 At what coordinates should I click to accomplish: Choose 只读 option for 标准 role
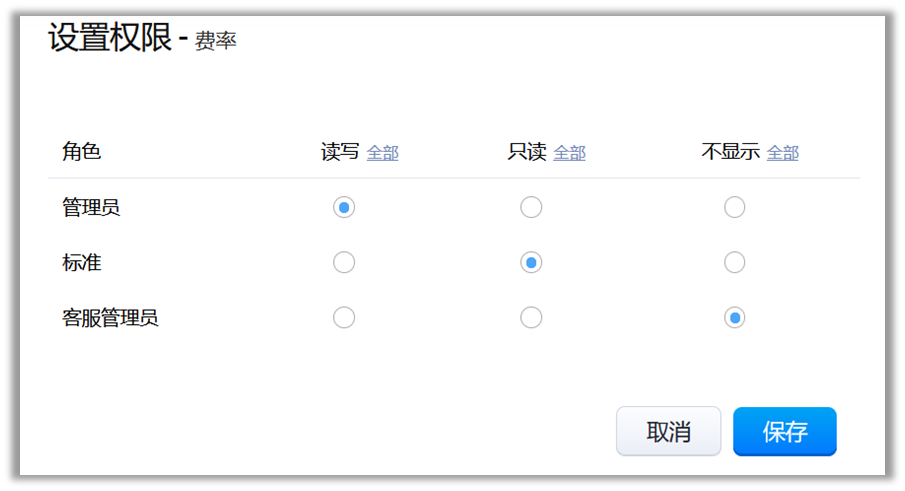pos(531,263)
